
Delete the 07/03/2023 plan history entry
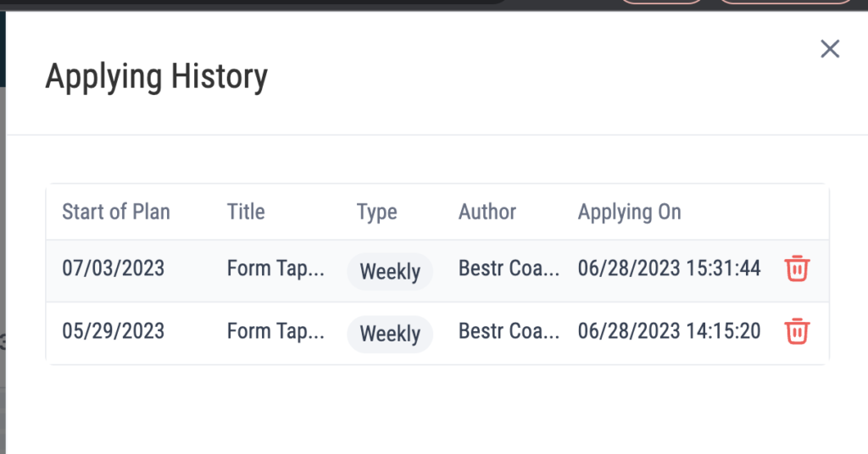pyautogui.click(x=797, y=269)
